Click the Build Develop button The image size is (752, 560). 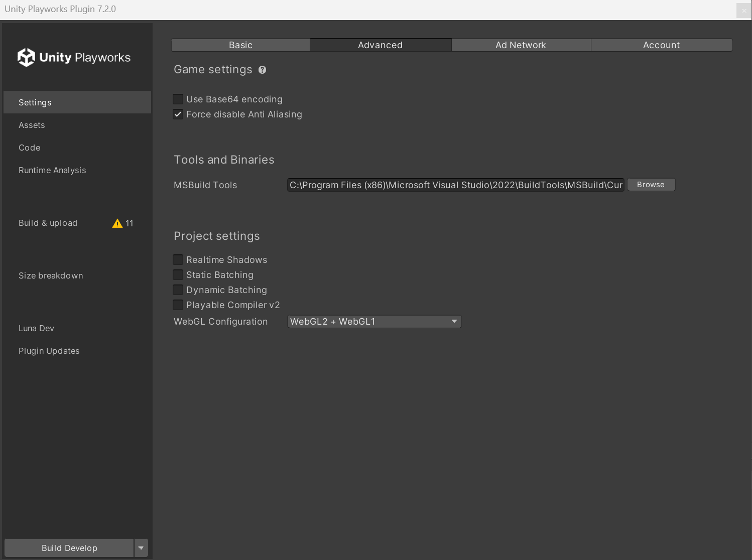(69, 548)
